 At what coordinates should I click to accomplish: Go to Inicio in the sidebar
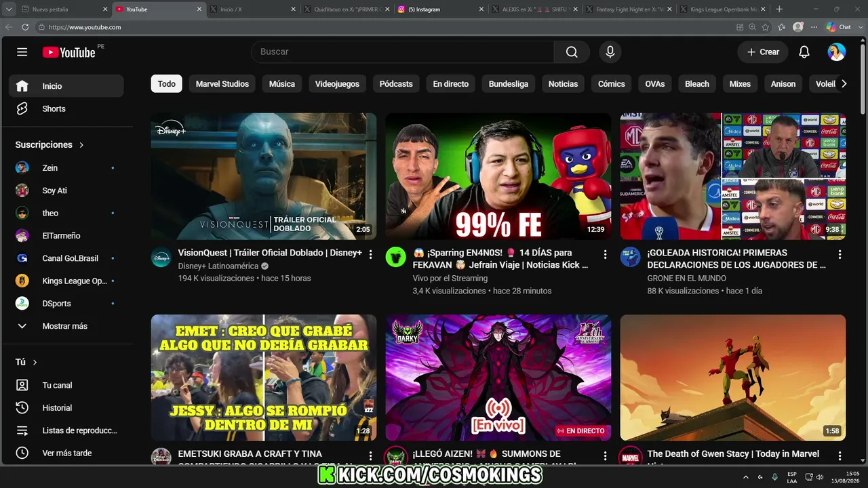click(66, 86)
